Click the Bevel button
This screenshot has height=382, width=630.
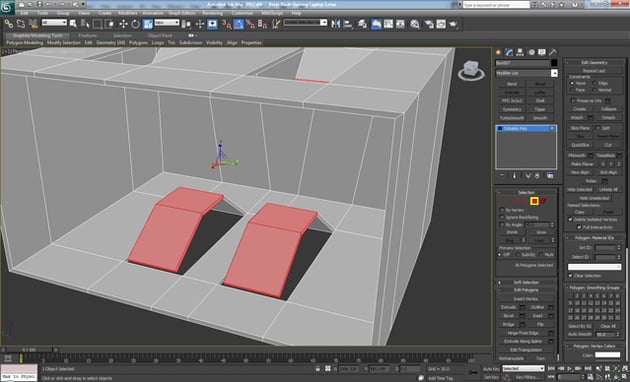[x=508, y=316]
